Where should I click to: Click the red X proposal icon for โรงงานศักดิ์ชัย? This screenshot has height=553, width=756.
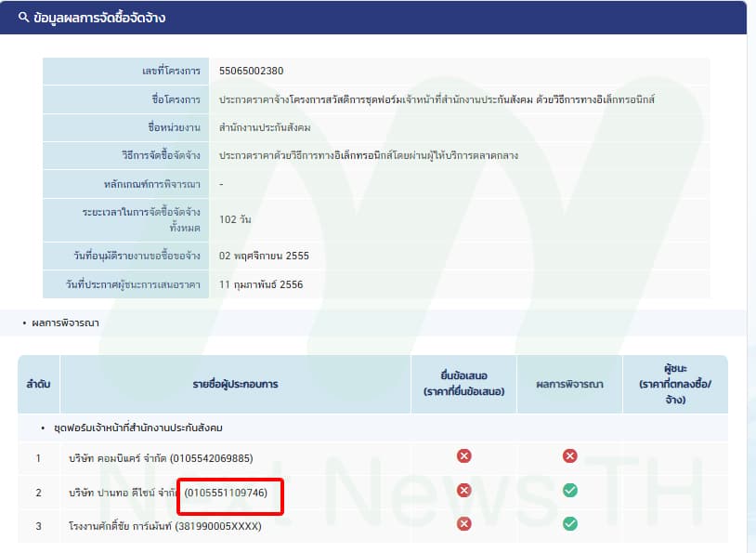pos(464,522)
